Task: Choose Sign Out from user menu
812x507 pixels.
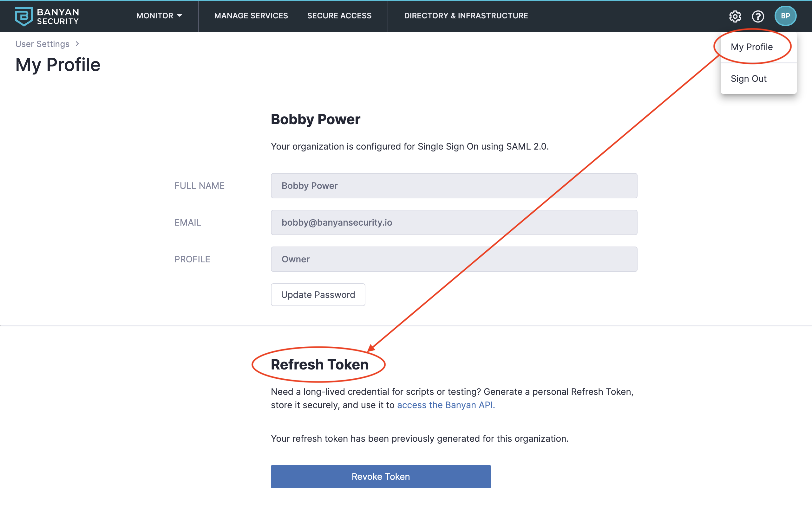Action: tap(749, 79)
